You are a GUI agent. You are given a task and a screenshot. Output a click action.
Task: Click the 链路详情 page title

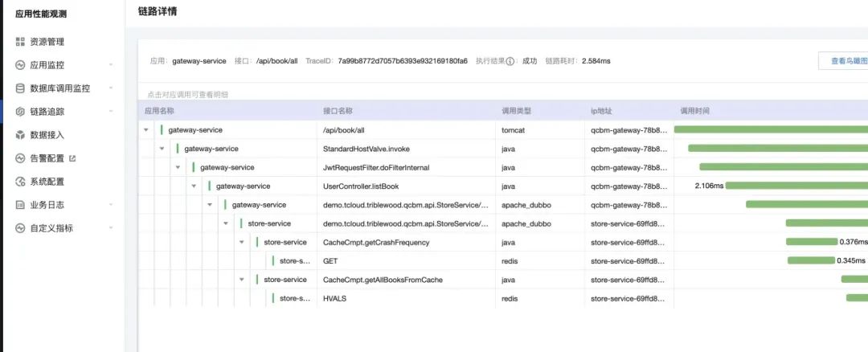pos(158,11)
